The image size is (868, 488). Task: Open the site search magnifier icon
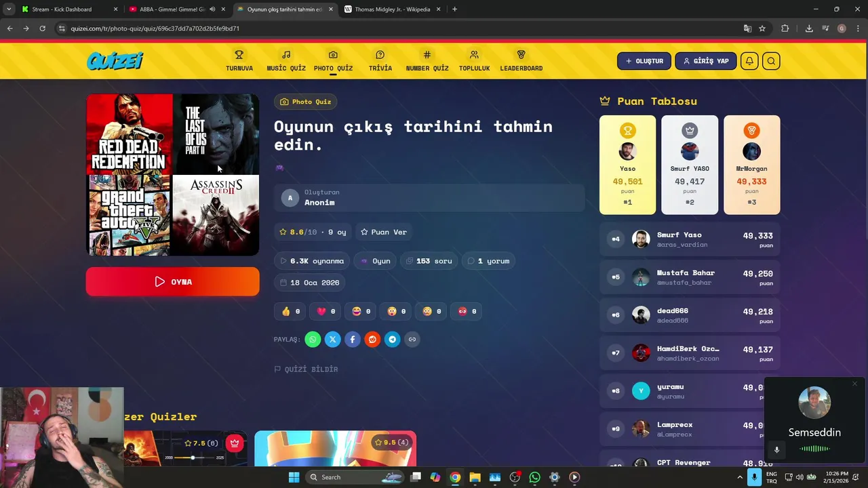(x=771, y=61)
